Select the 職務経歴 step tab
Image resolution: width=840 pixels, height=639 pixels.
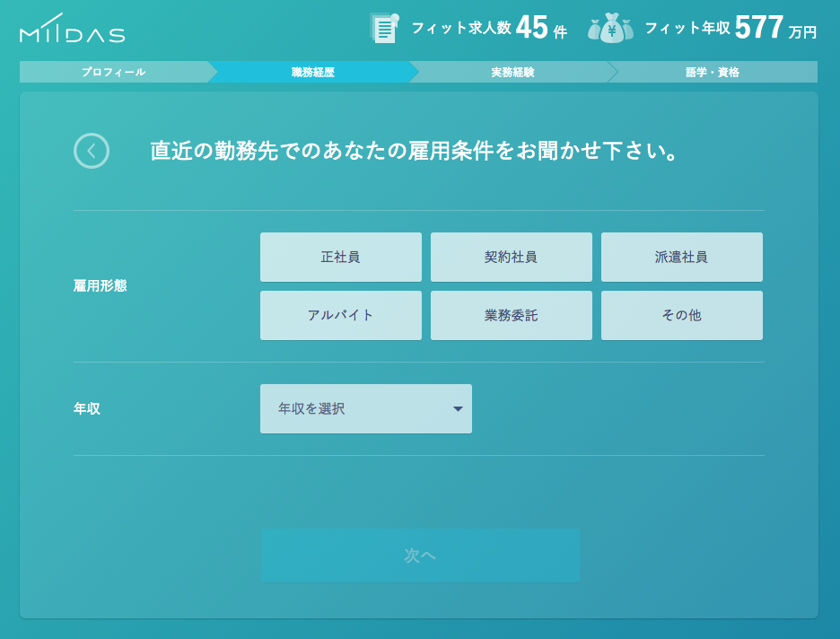point(312,72)
